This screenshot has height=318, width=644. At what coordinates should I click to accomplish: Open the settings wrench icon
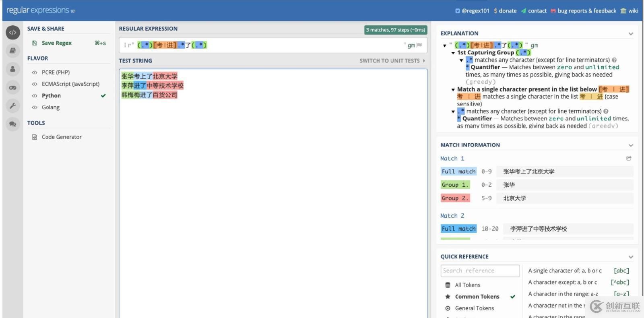[13, 105]
